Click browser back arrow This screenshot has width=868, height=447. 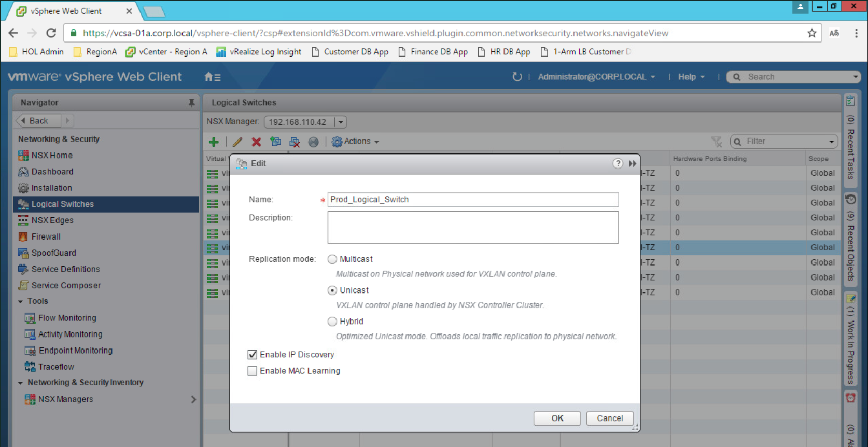point(13,33)
